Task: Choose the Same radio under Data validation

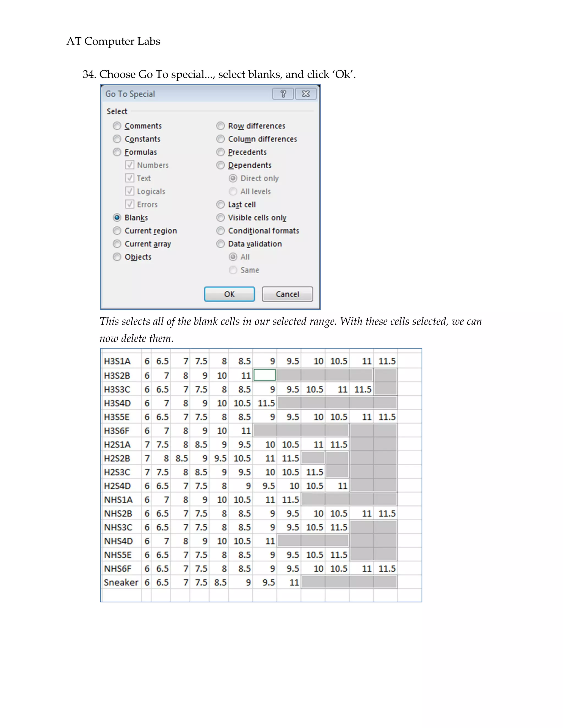Action: click(233, 270)
